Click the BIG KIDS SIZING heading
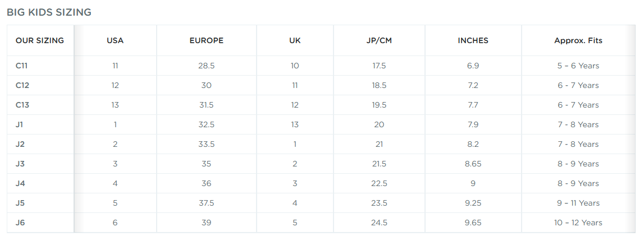 point(49,12)
